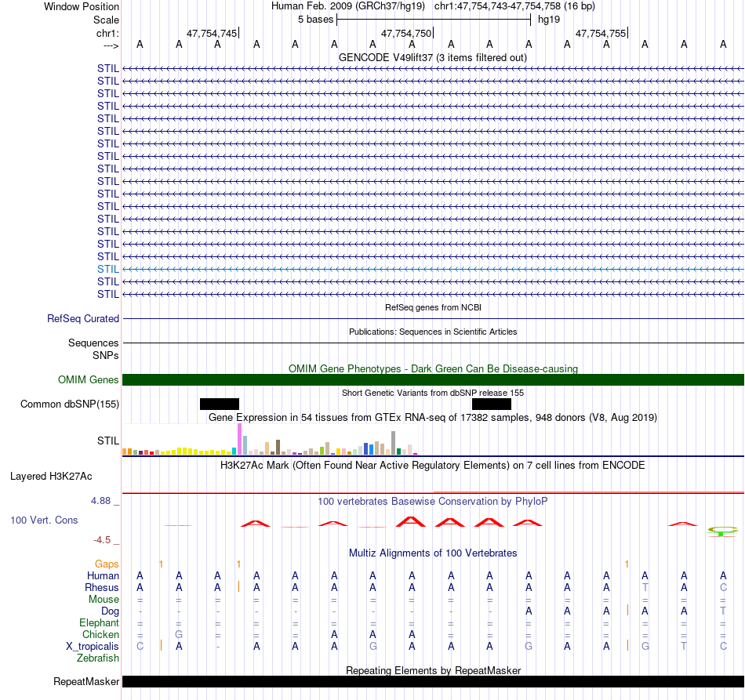This screenshot has width=745, height=700.
Task: Click the yellow-green G in PhyloP conservation track
Action: [x=723, y=531]
